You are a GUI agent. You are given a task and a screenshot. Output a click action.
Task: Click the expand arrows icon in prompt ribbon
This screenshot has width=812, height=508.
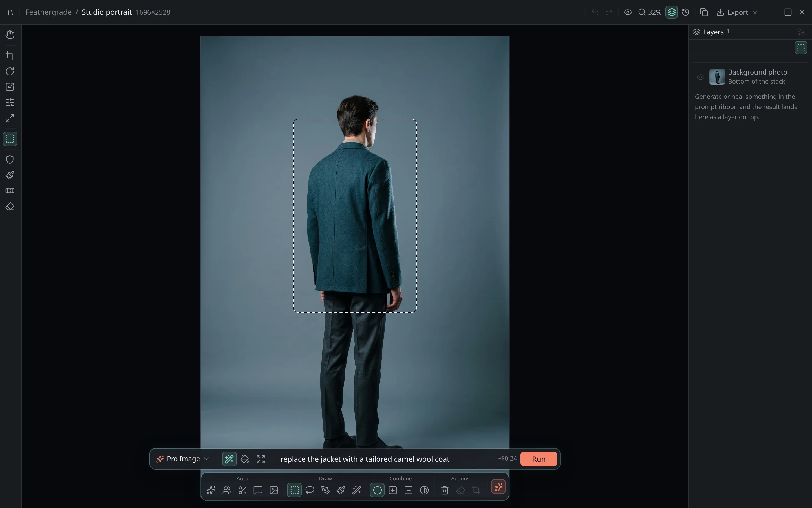tap(261, 459)
